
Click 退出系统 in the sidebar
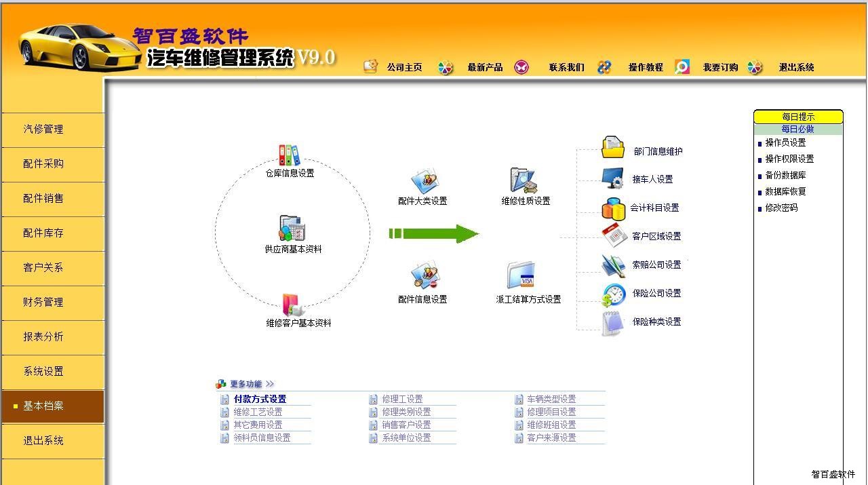52,441
